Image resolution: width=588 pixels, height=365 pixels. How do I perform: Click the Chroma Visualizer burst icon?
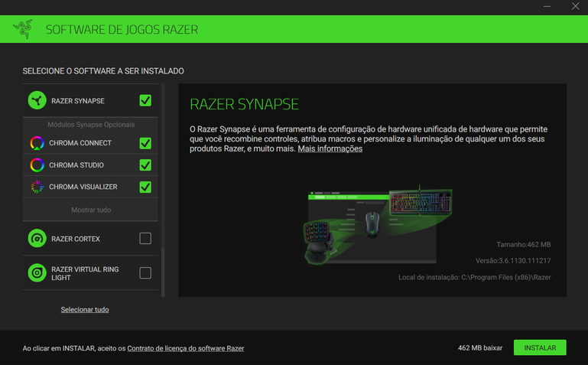(37, 187)
